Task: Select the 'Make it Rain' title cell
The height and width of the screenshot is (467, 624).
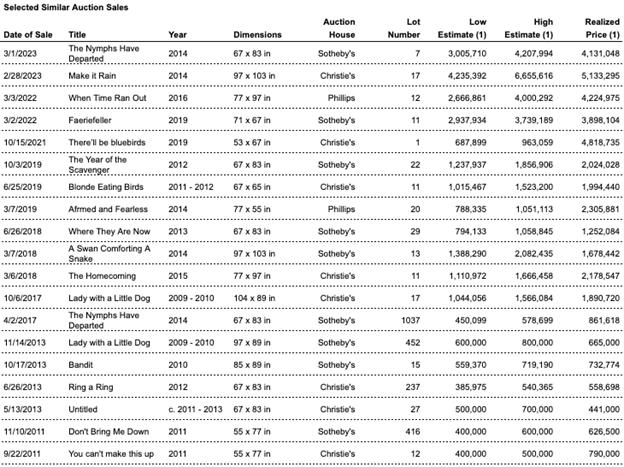Action: pyautogui.click(x=96, y=74)
